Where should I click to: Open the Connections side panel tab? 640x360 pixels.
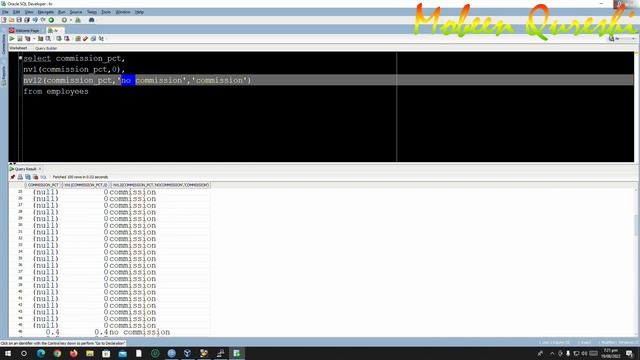click(4, 44)
